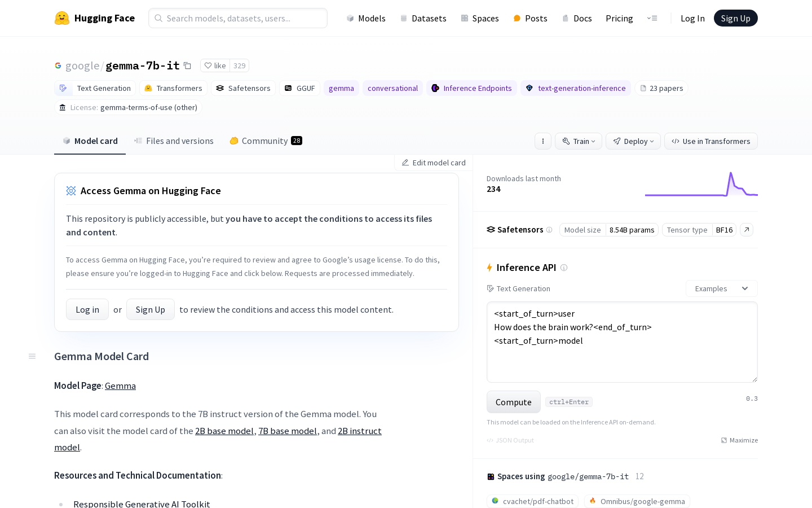Adjust the 0.3 temperature value control
This screenshot has width=812, height=508.
click(x=752, y=398)
